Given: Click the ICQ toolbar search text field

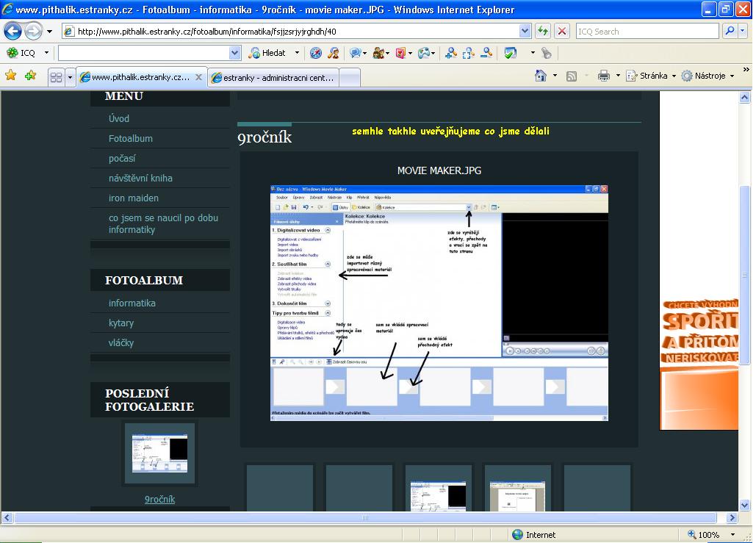Looking at the screenshot, I should (x=144, y=53).
